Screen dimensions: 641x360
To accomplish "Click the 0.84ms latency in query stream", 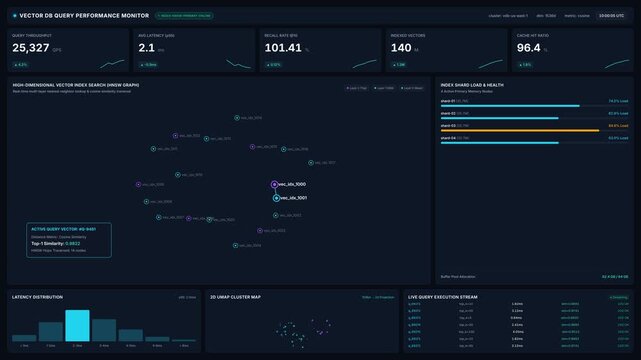I will (x=517, y=318).
